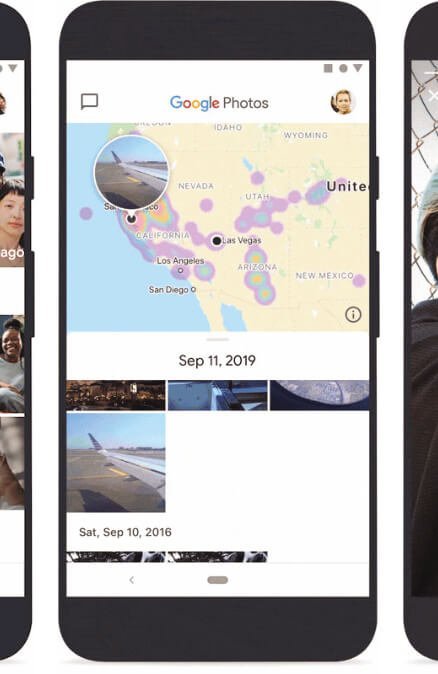Open the blue airplane interior photo thumbnail
Image resolution: width=438 pixels, height=674 pixels.
point(217,395)
